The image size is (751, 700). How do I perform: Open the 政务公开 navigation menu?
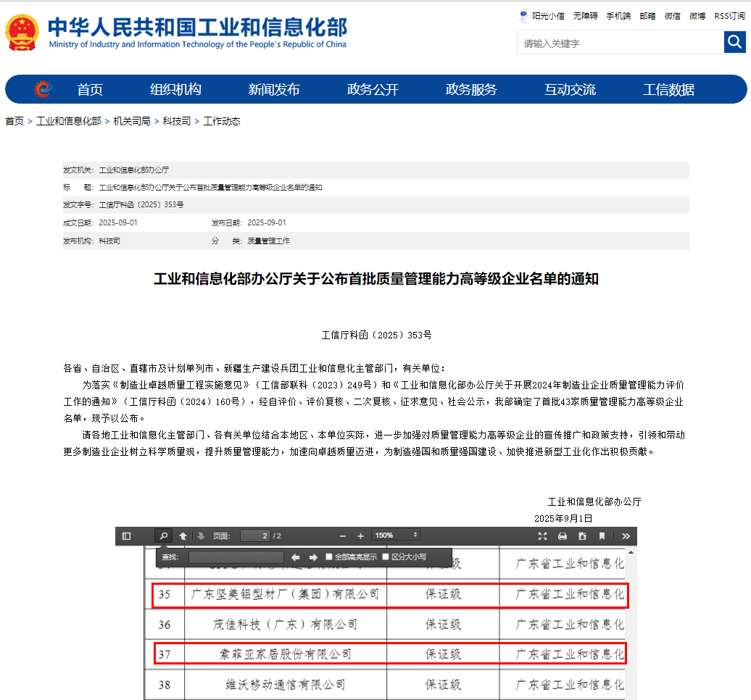point(373,90)
